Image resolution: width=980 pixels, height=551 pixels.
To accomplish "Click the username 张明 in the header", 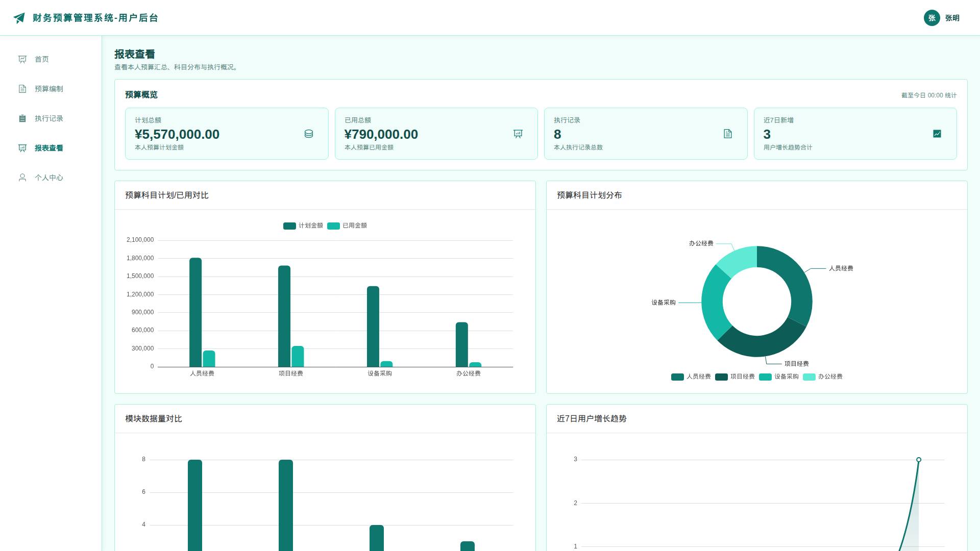I will point(952,18).
